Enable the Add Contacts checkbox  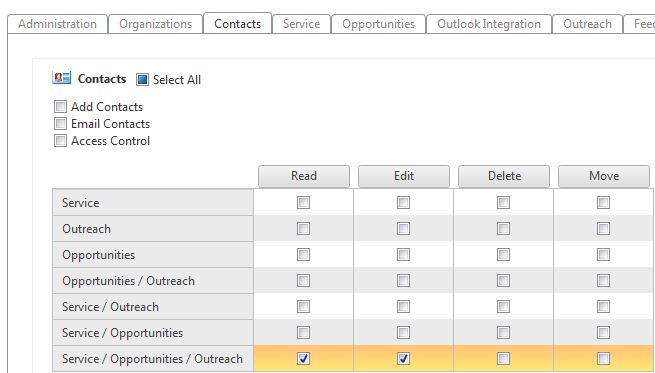[x=60, y=107]
